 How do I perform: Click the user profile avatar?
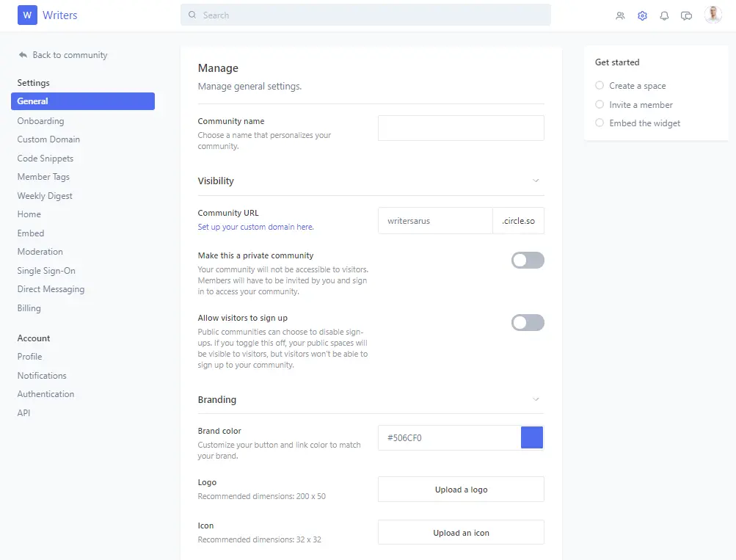[713, 15]
